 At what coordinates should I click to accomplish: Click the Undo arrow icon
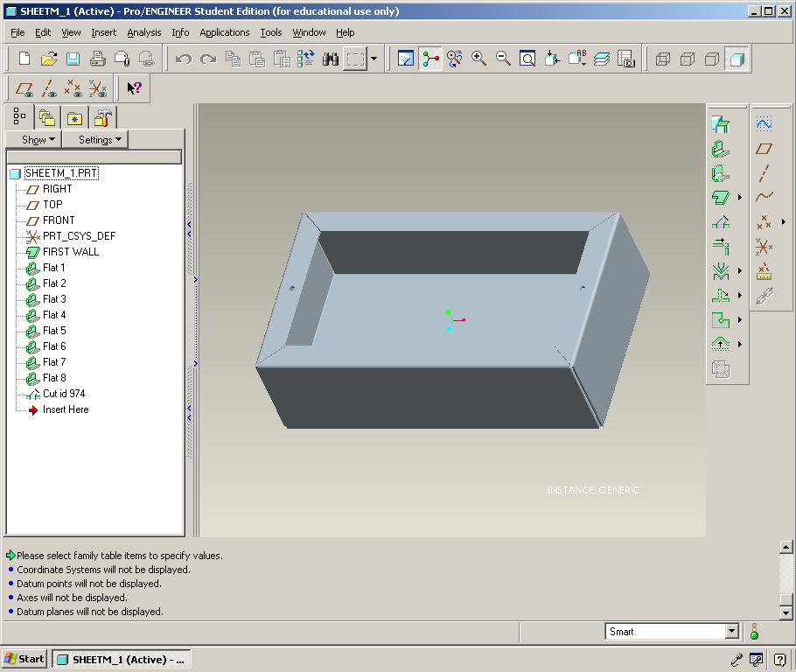183,59
